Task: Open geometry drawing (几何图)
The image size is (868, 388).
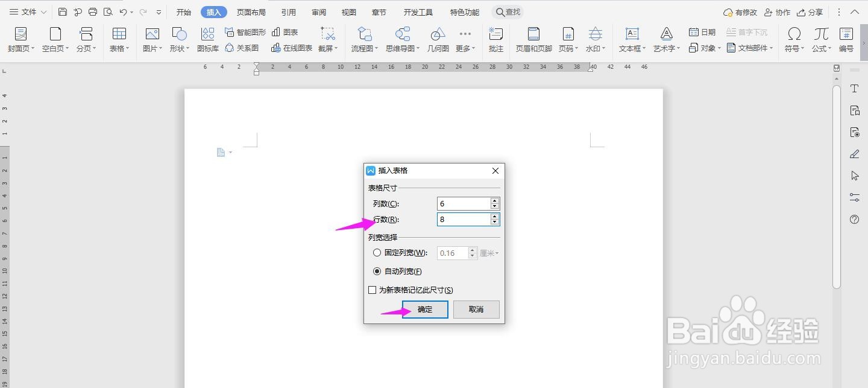Action: pyautogui.click(x=438, y=39)
